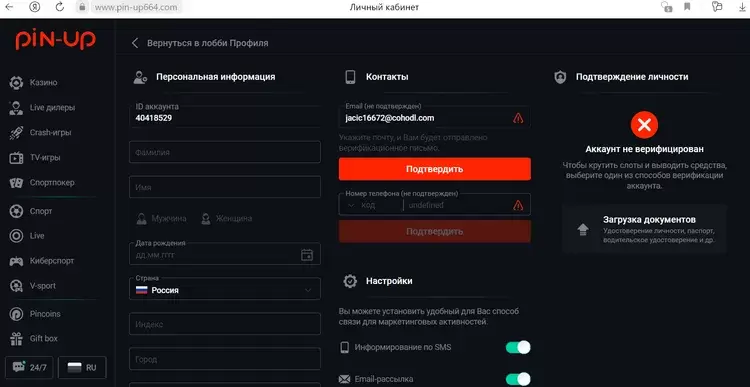
Task: Click the SMS phone icon
Action: pyautogui.click(x=344, y=347)
